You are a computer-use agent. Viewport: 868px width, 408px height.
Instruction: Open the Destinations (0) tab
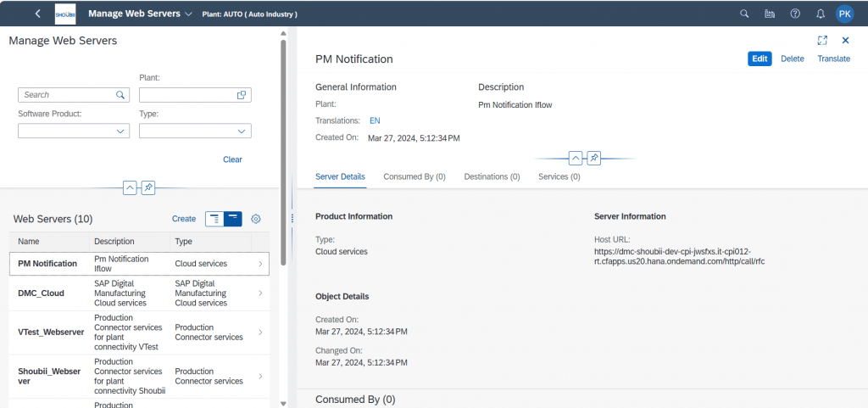pos(492,176)
